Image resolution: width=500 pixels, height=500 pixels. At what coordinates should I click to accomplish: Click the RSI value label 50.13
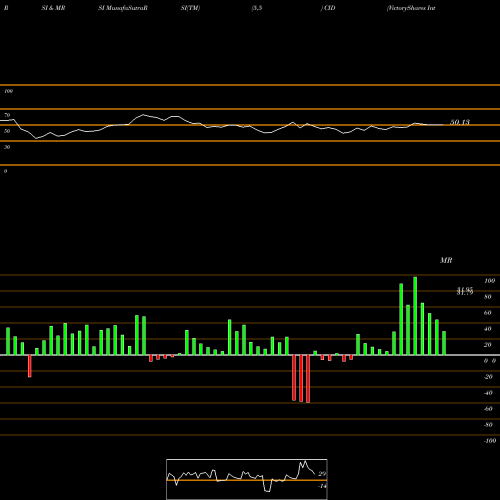[460, 122]
